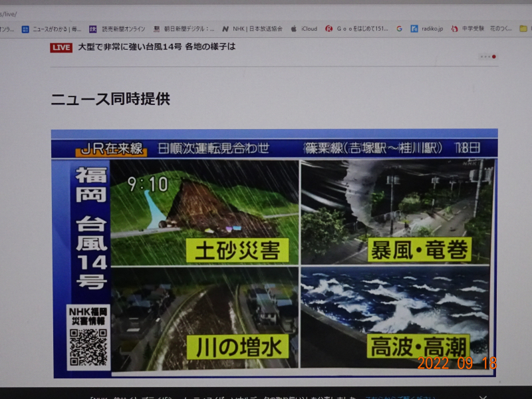The width and height of the screenshot is (532, 399).
Task: Click the 暴風・竜巻 label in the video
Action: 420,250
